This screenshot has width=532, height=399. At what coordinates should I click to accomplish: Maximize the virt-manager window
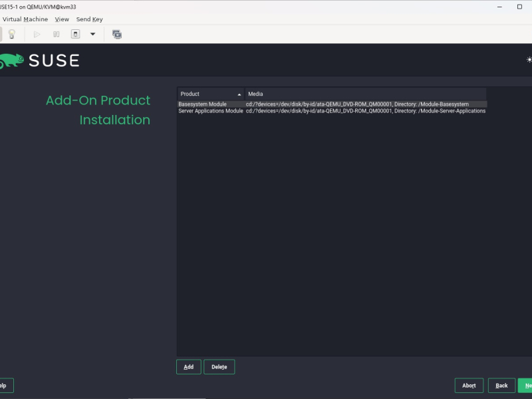(519, 7)
